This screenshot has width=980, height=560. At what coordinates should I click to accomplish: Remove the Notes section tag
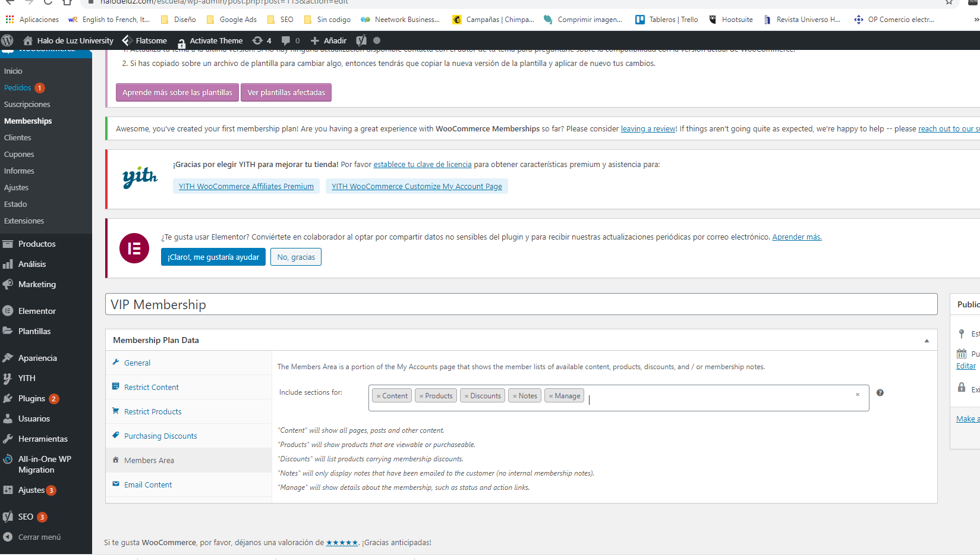515,396
